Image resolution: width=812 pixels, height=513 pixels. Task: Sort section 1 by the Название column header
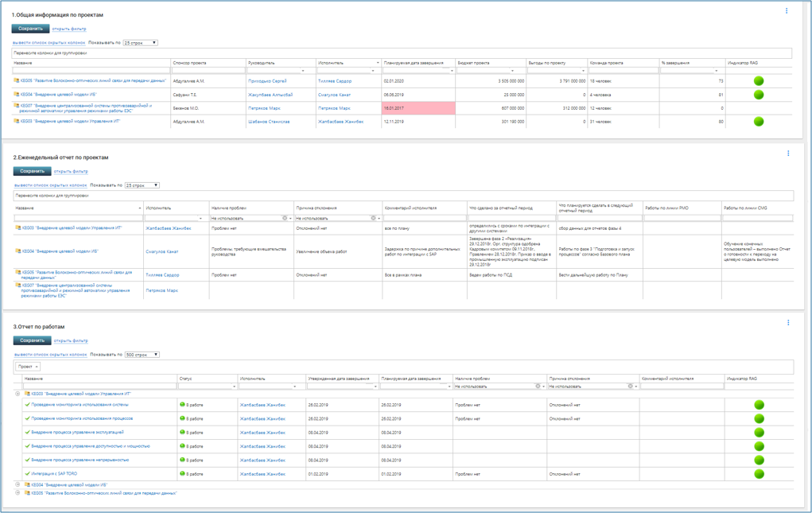[x=23, y=63]
